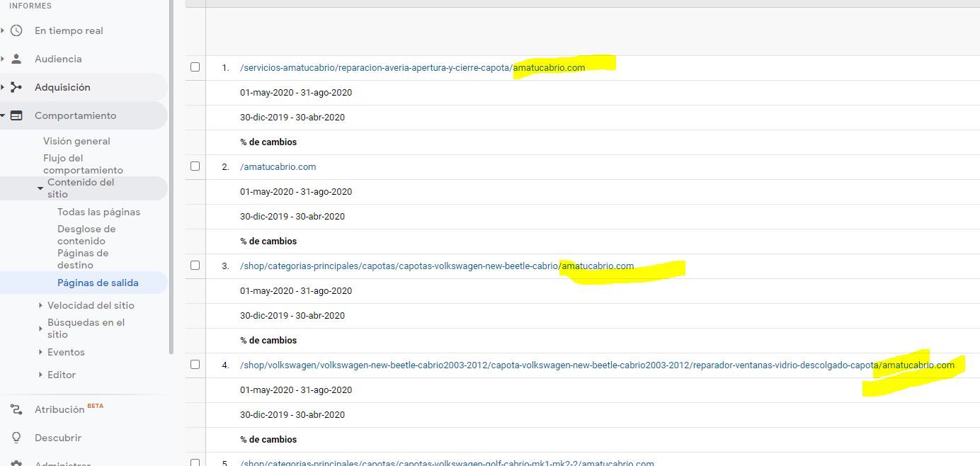Screen dimensions: 980x466
Task: Open the reparacion-averia-apertura-y-cierre-capota link
Action: (413, 68)
